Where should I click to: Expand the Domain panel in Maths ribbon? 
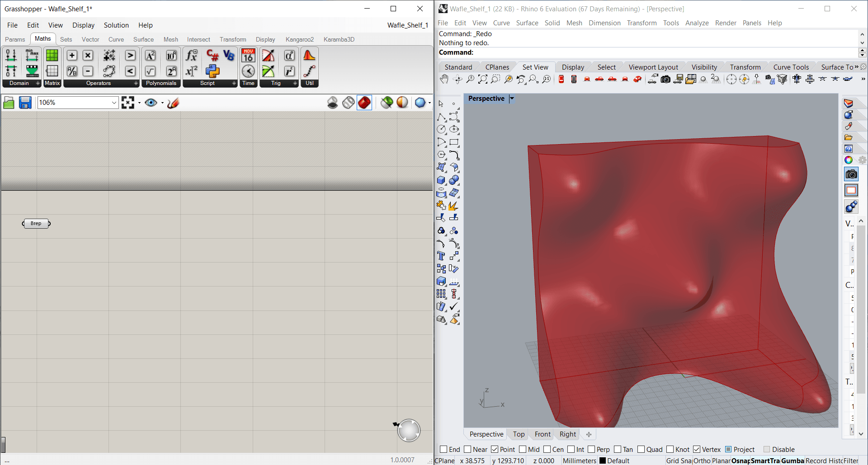[38, 83]
